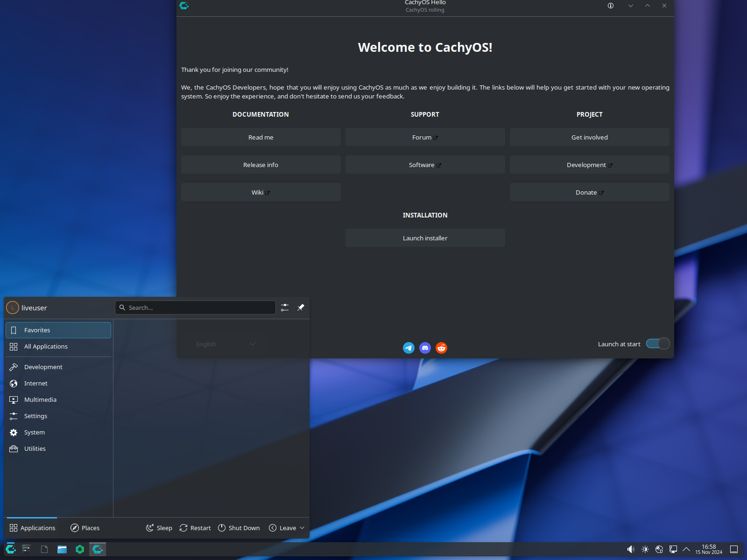Open the Settings category
Viewport: 747px width, 560px height.
click(x=58, y=416)
